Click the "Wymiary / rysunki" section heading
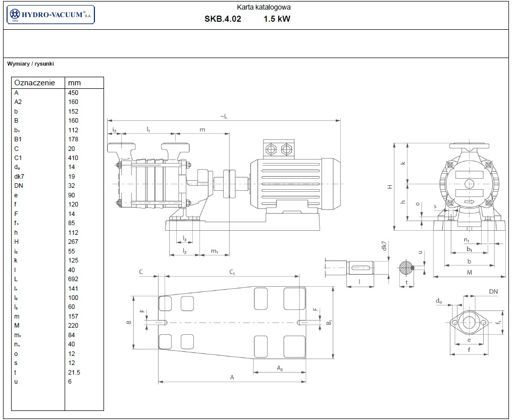 pos(30,64)
